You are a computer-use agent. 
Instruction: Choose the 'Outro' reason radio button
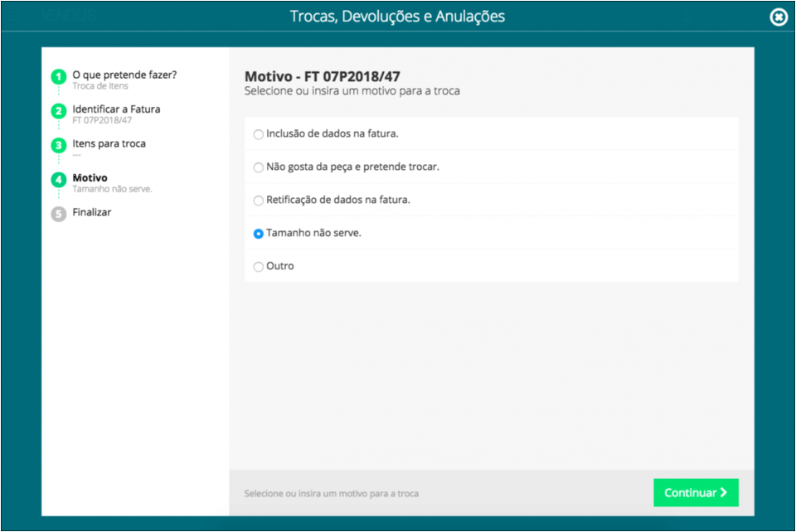click(259, 267)
